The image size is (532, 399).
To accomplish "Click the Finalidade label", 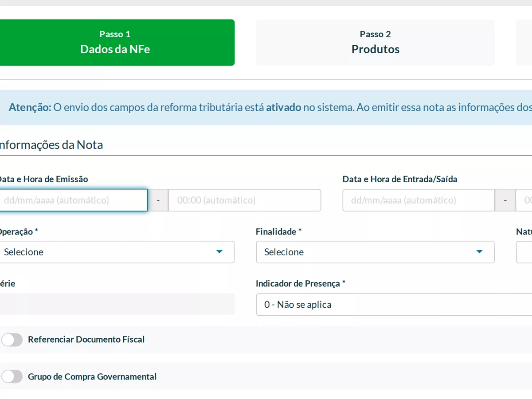I will 279,232.
